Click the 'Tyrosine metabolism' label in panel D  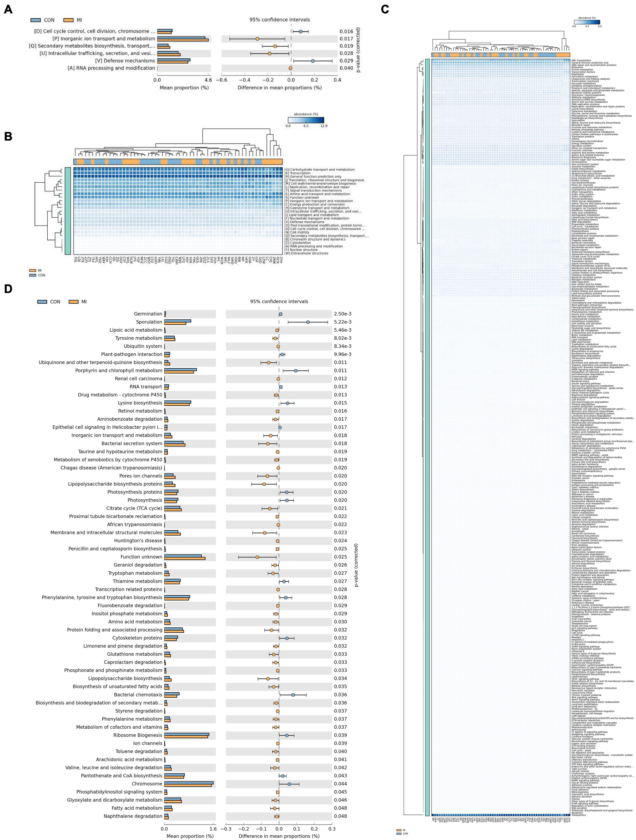(139, 338)
